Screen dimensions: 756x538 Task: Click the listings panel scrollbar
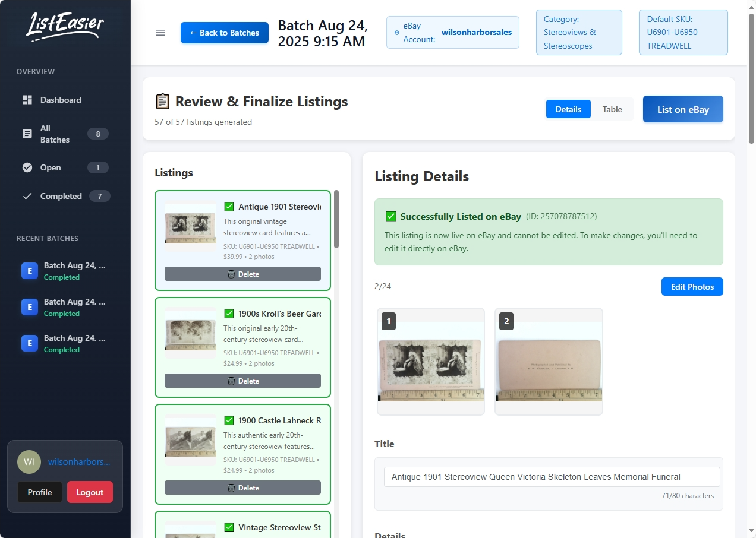click(x=336, y=219)
